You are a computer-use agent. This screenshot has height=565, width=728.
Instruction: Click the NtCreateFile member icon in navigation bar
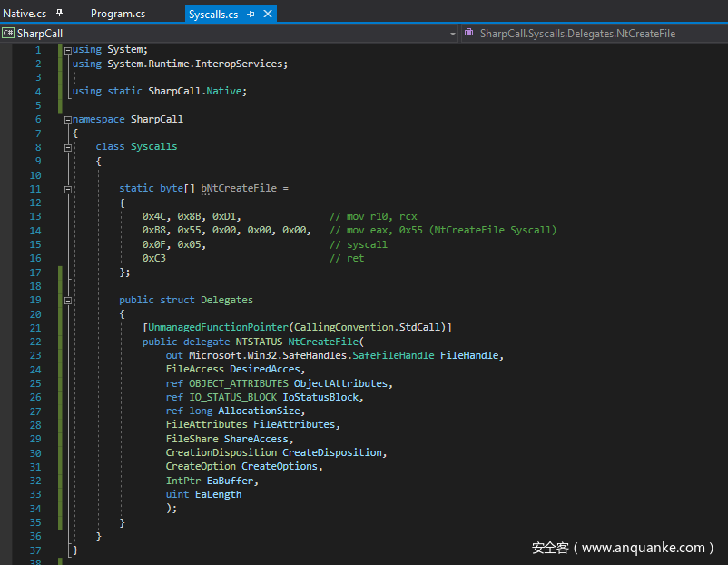[x=469, y=34]
